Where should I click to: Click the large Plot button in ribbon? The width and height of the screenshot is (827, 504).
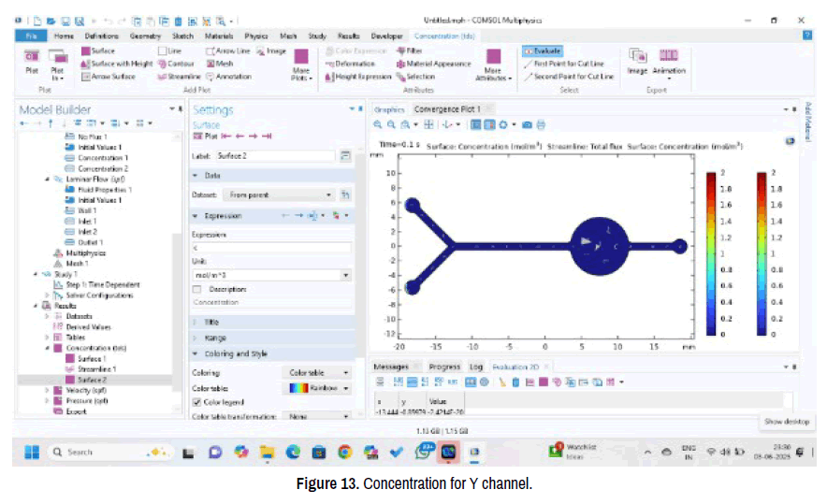pyautogui.click(x=31, y=62)
